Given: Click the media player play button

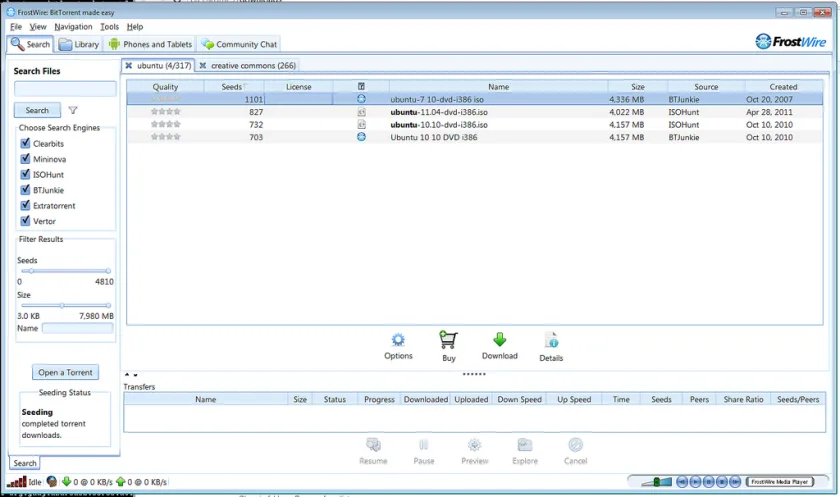Looking at the screenshot, I should coord(695,481).
